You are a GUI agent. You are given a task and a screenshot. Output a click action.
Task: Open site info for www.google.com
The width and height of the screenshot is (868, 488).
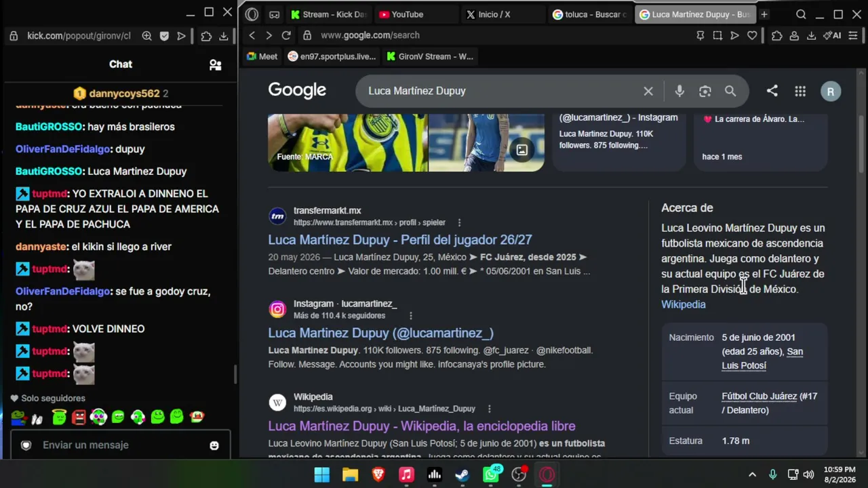click(x=307, y=35)
